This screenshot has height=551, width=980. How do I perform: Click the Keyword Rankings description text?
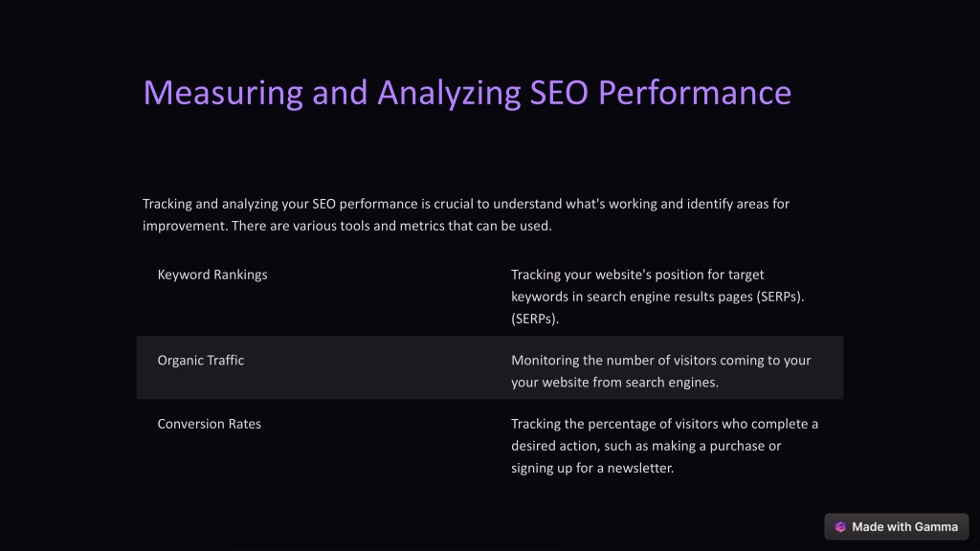[657, 297]
